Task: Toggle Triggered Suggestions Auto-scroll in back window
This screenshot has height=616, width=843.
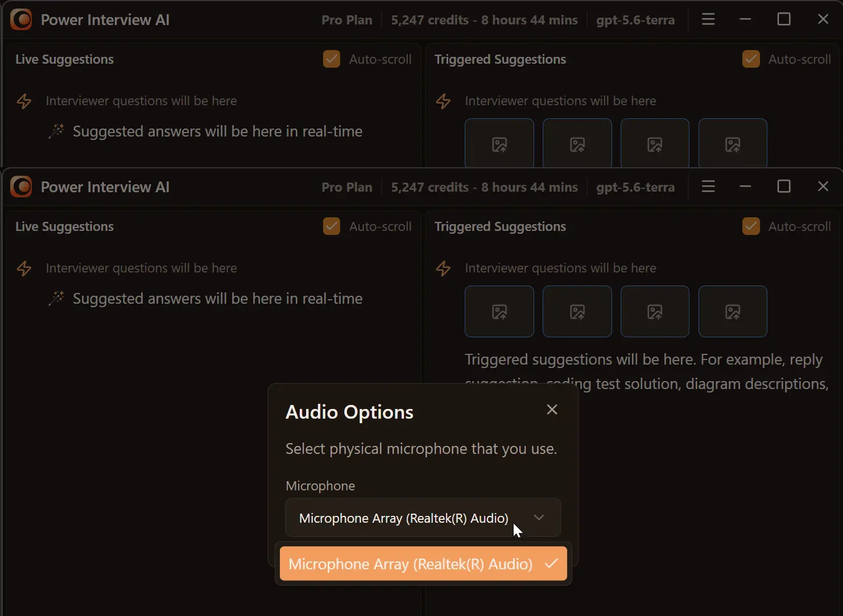Action: (x=751, y=59)
